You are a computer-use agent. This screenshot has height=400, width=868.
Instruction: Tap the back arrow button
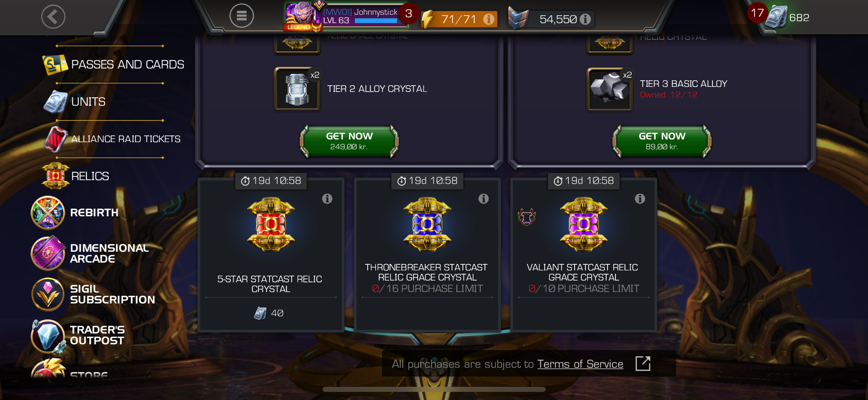pos(53,16)
